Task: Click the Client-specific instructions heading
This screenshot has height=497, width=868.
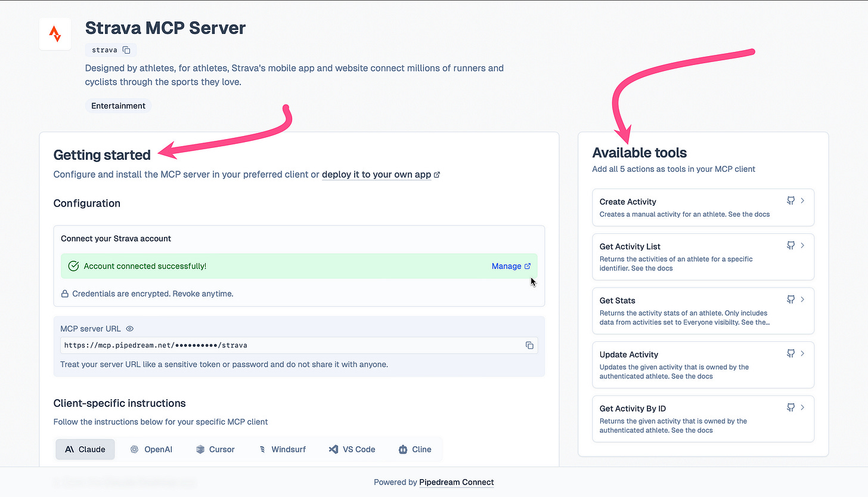Action: (x=120, y=403)
